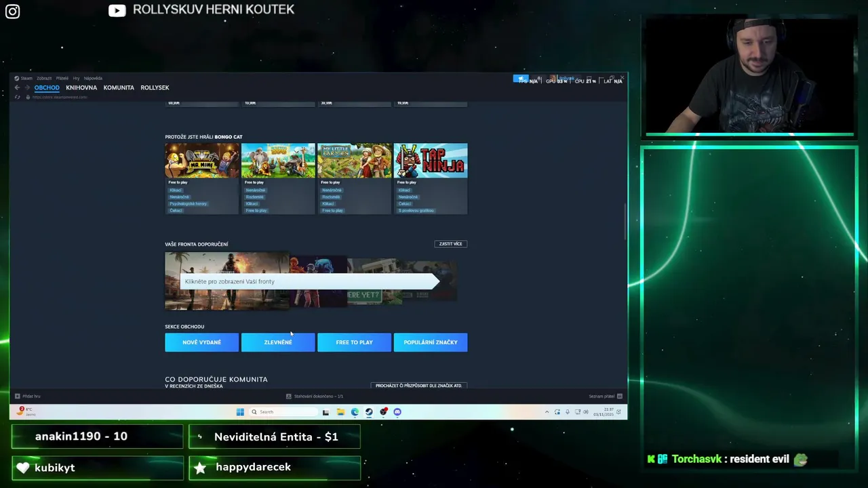Click the Instagram icon in stream overlay
Screen dimensions: 868x488
[x=12, y=12]
